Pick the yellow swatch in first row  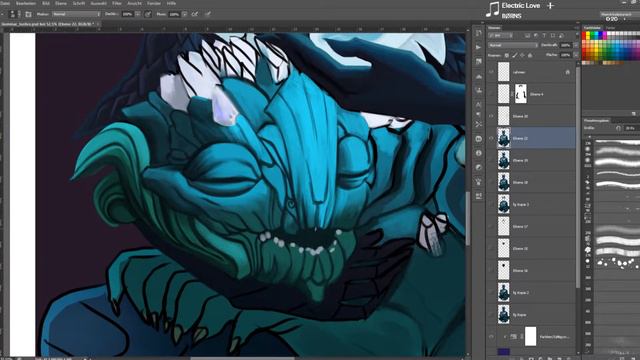589,33
